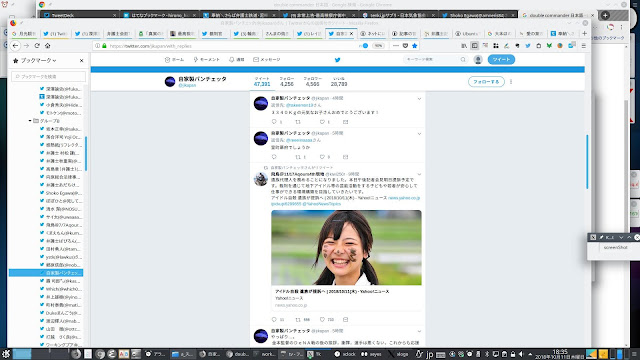Reply to the 5時間 tweet above retweet

274,157
